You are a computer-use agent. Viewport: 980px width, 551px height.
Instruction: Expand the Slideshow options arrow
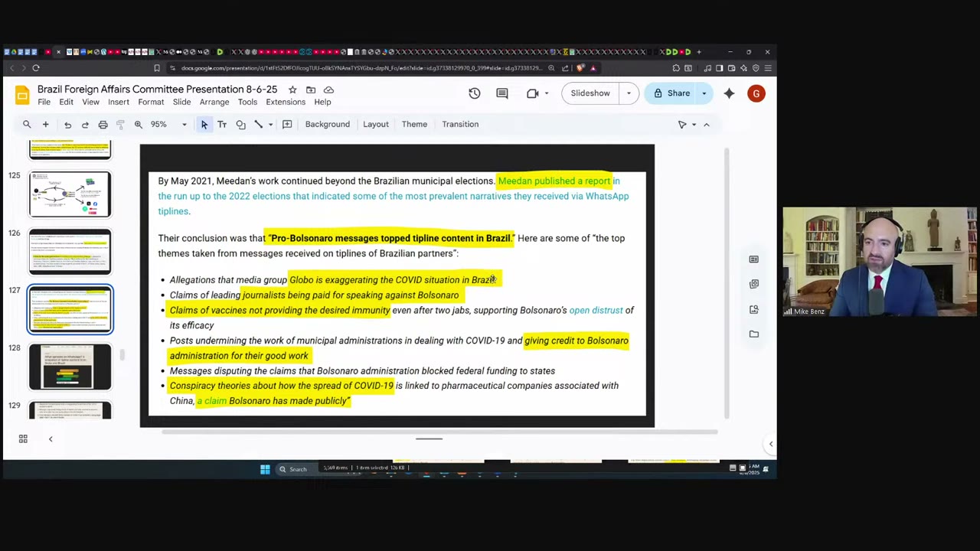pos(629,93)
